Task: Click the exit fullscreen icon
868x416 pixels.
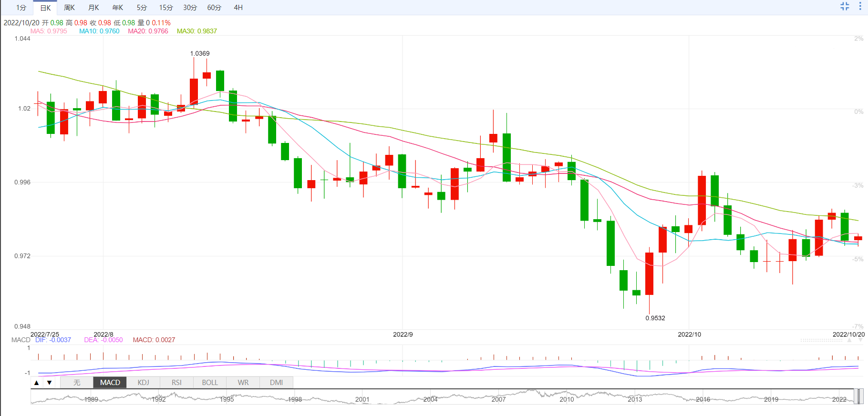Action: pyautogui.click(x=845, y=6)
